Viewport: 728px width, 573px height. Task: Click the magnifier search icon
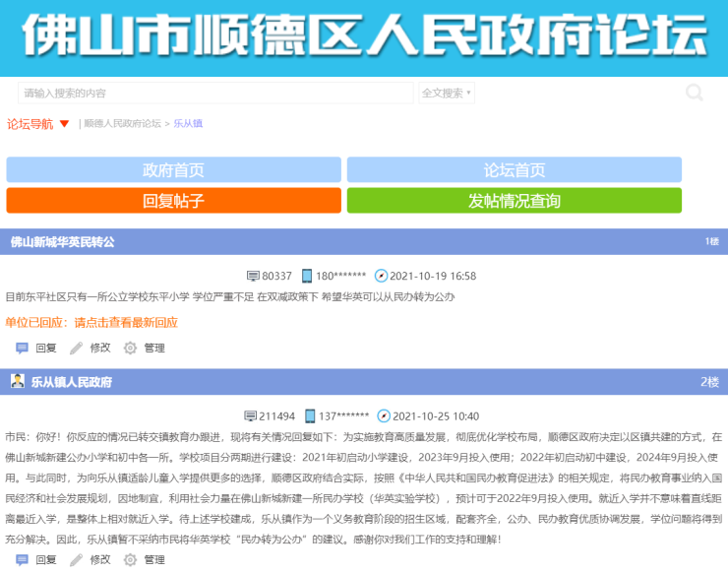695,93
